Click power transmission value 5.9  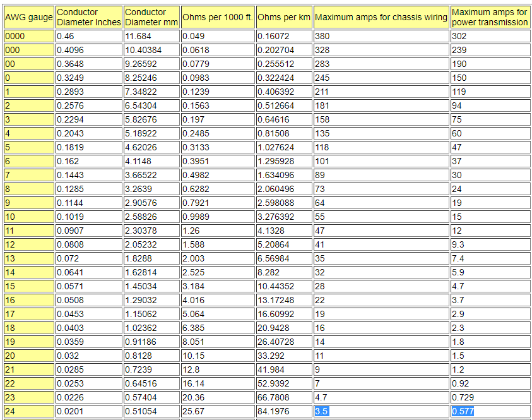(490, 272)
